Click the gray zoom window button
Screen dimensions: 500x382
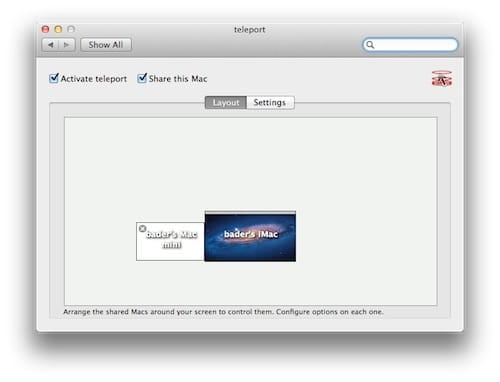point(71,29)
